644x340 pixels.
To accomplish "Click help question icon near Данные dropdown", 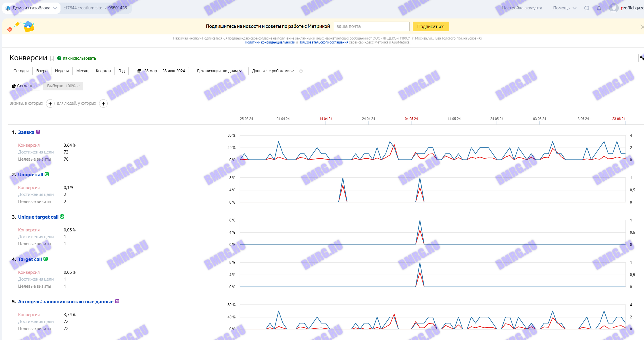I will point(301,71).
